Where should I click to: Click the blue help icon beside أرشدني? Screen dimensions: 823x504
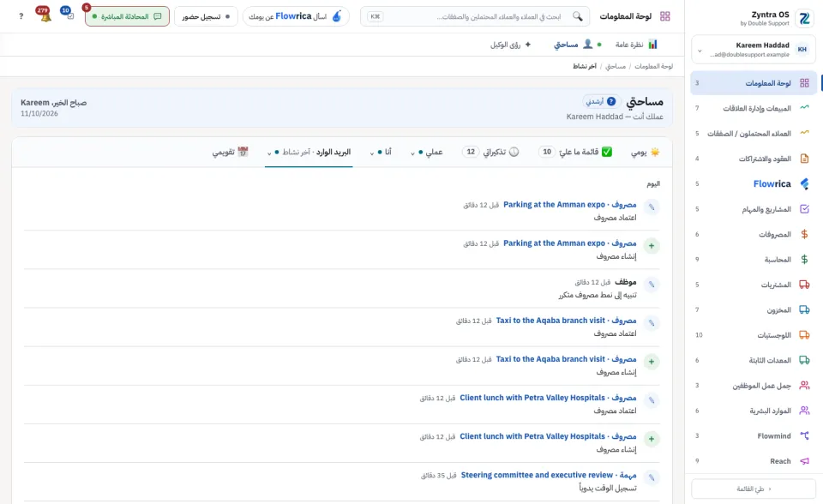(611, 101)
